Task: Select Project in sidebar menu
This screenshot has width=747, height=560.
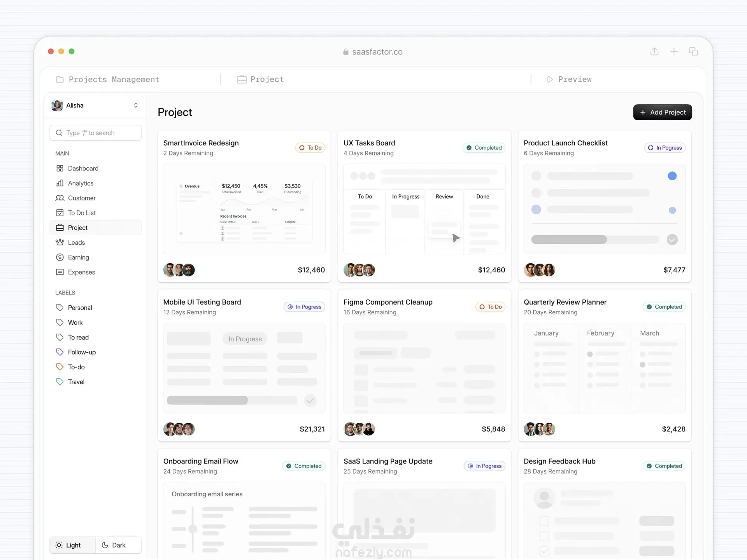Action: (96, 227)
